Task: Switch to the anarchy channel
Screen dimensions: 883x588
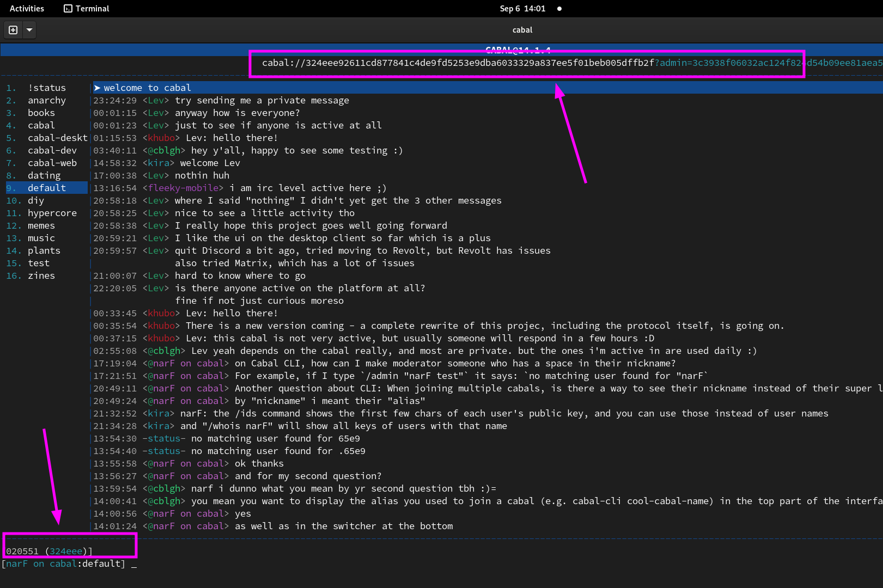Action: click(x=46, y=100)
